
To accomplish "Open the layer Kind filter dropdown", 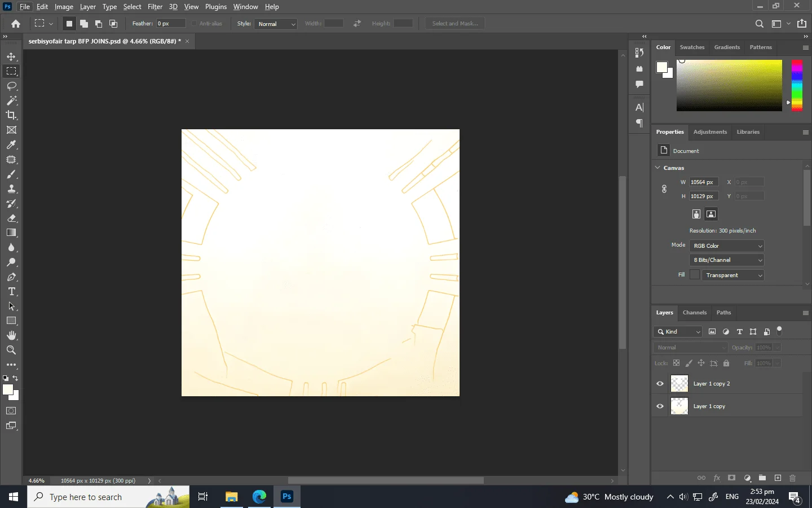I will click(x=678, y=332).
